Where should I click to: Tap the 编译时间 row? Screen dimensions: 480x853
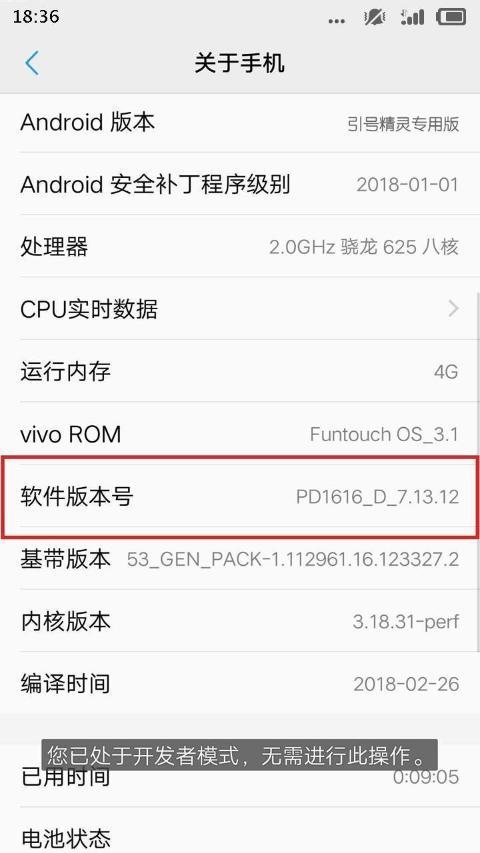coord(240,683)
